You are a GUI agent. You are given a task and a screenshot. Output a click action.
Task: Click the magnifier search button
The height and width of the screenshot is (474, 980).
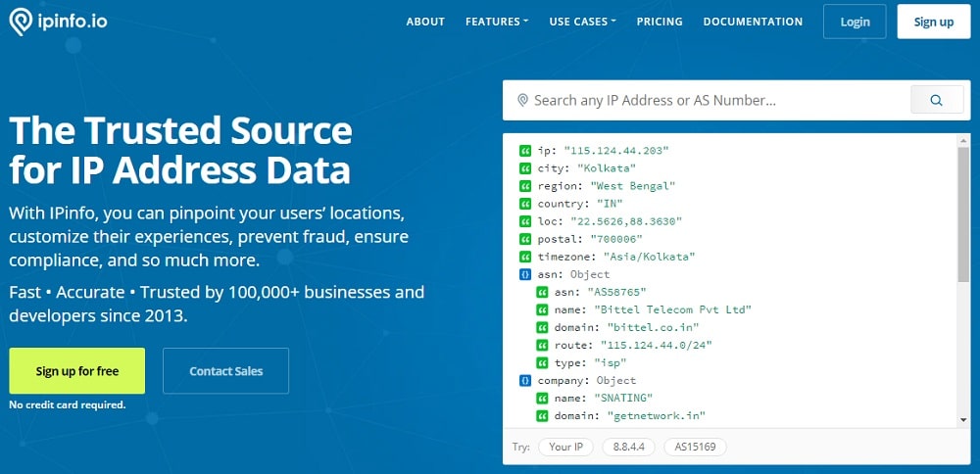936,100
